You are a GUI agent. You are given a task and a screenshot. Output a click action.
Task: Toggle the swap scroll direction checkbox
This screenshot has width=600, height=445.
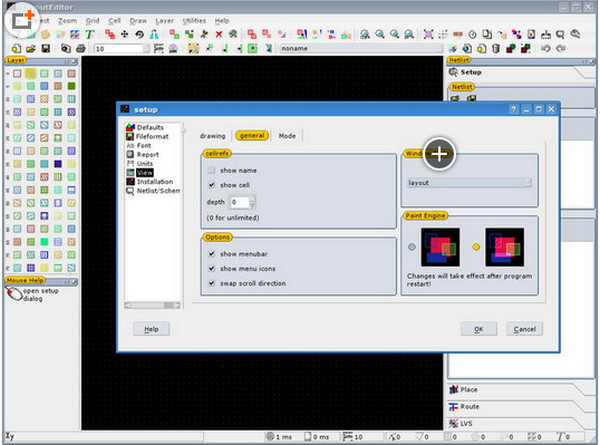[x=211, y=283]
